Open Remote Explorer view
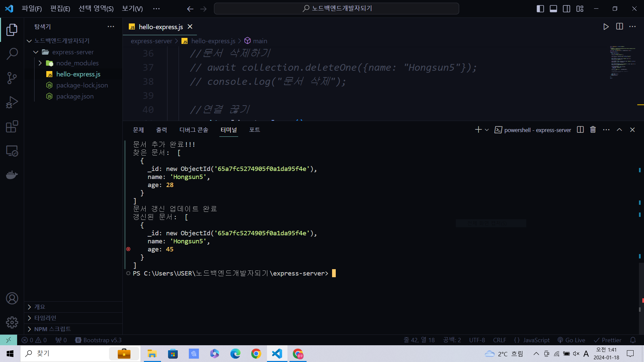Screen dimensions: 644x362 pyautogui.click(x=12, y=151)
